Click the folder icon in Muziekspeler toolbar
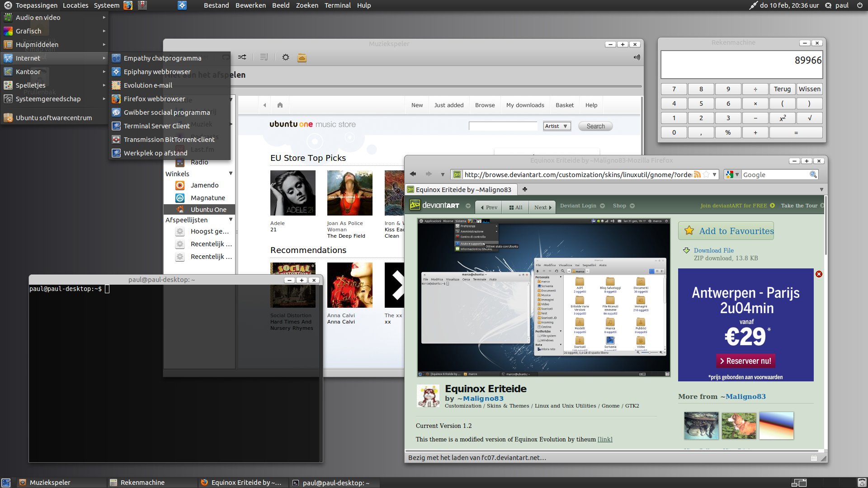This screenshot has width=868, height=488. [x=302, y=57]
